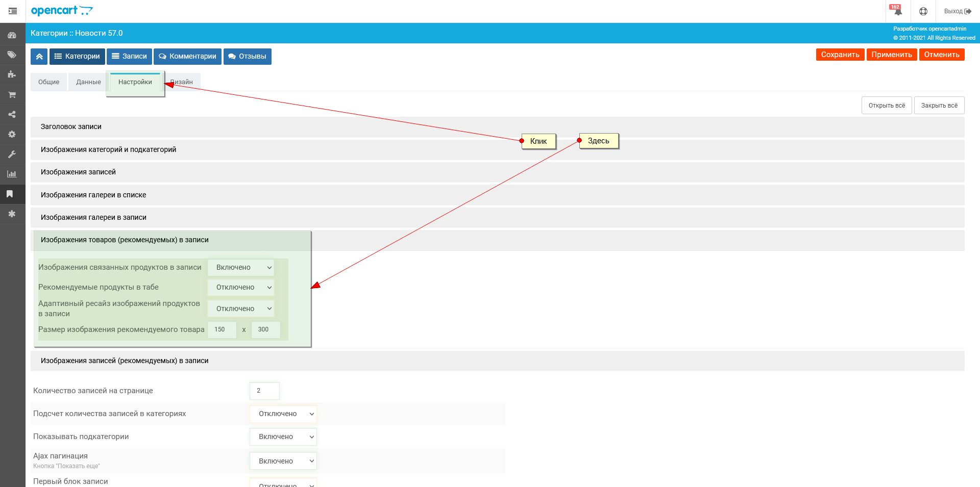980x487 pixels.
Task: Click the OpenCart logo
Action: 62,11
